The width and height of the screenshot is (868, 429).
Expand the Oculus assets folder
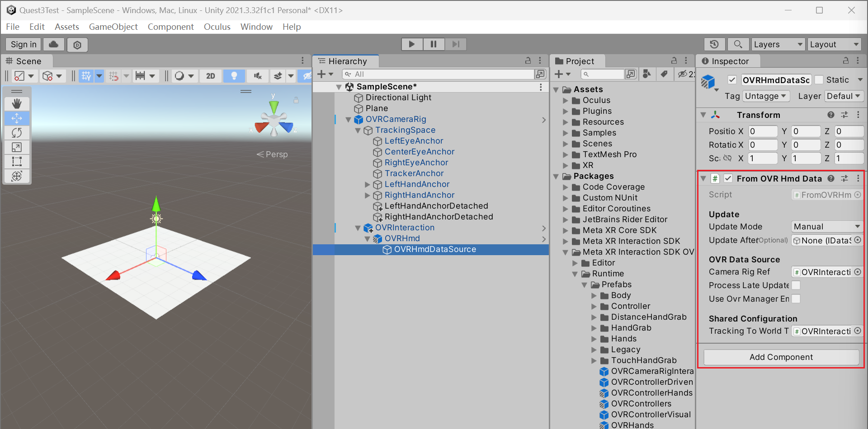pyautogui.click(x=566, y=100)
